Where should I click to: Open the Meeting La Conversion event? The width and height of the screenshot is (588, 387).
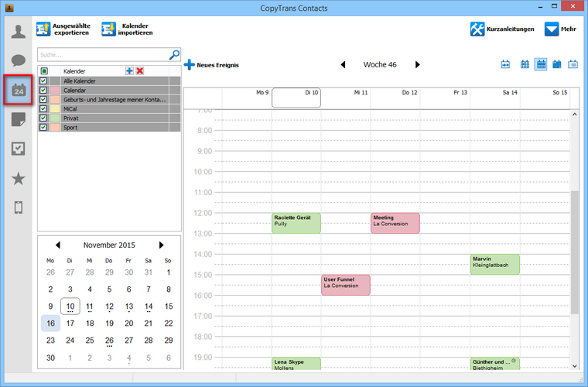395,223
